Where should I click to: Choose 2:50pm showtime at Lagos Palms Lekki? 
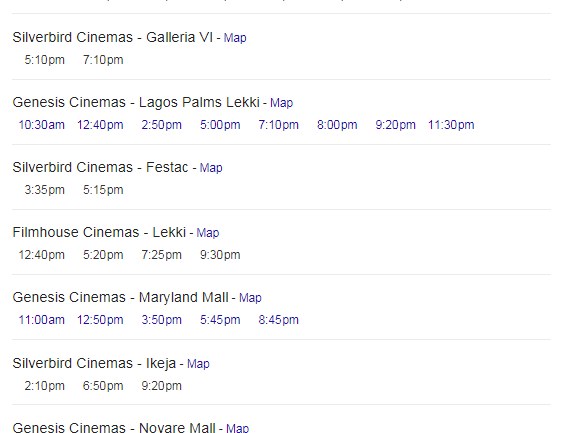click(161, 125)
